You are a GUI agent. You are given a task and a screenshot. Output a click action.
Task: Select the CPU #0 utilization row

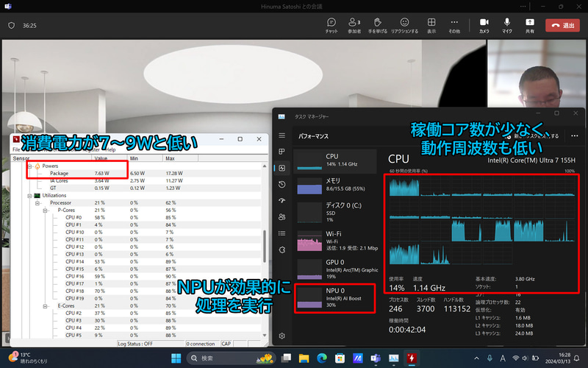click(x=136, y=217)
